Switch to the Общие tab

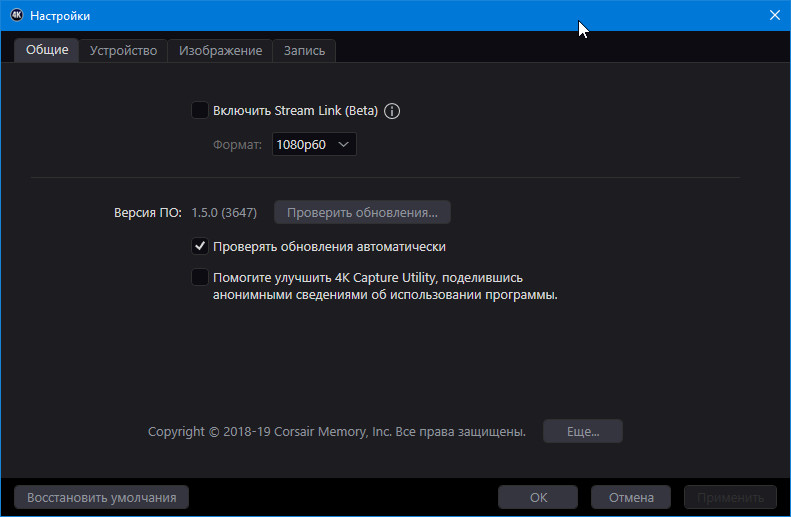47,50
